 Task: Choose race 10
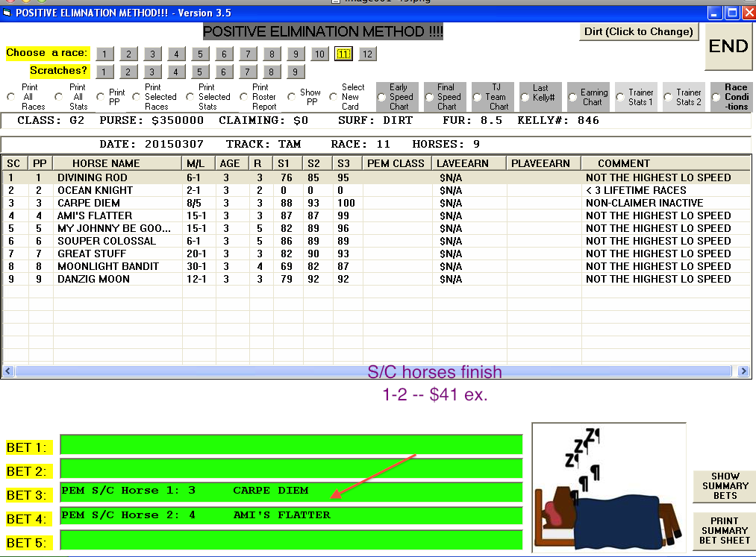(x=319, y=54)
